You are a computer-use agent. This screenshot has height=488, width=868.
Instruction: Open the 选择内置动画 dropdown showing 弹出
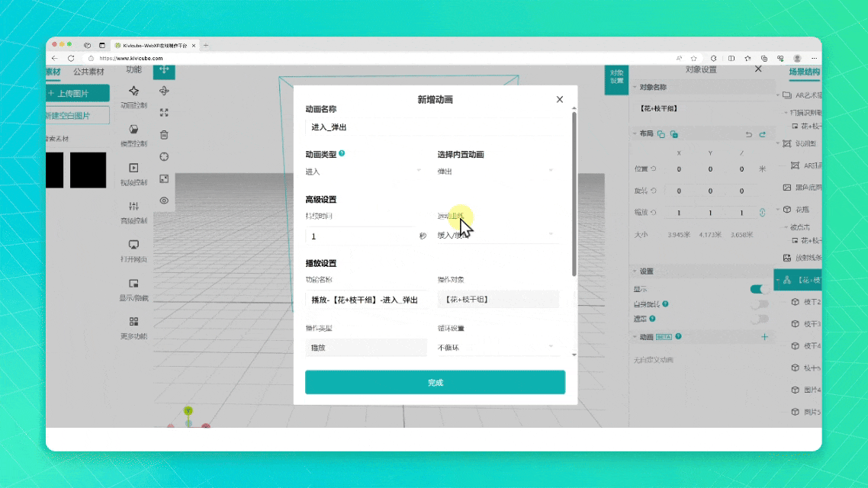(x=496, y=172)
